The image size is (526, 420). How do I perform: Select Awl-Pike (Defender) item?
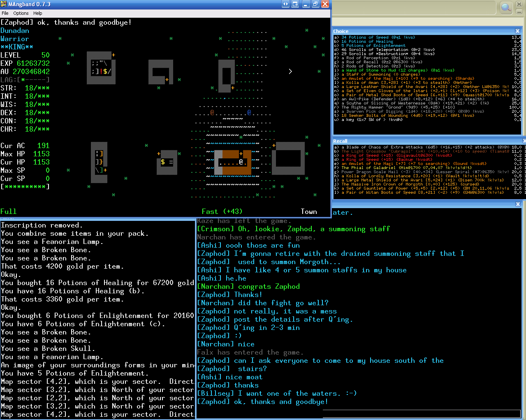(427, 99)
